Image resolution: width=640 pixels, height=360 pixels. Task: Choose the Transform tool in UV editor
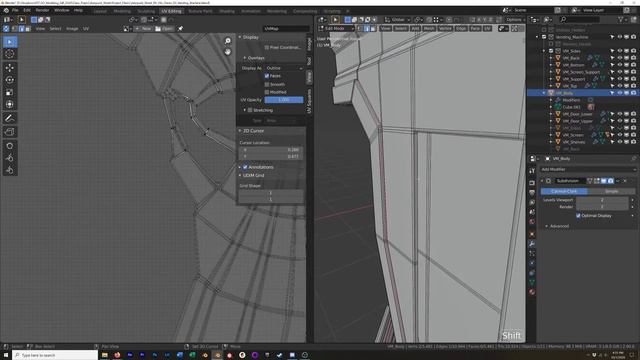pyautogui.click(x=10, y=104)
